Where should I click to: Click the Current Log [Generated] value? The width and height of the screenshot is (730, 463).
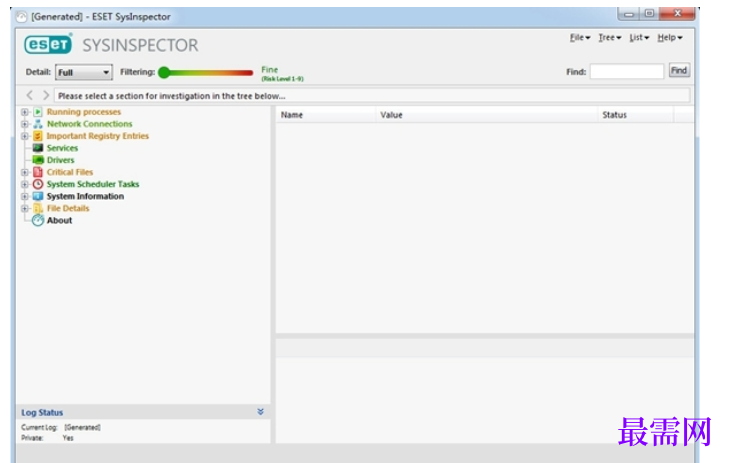click(82, 427)
